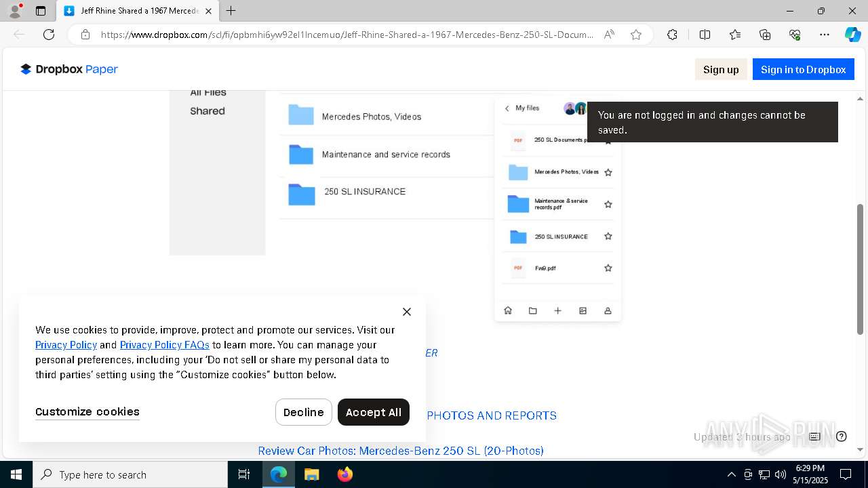Open Review Car Photos: Mercedes-Benz 250 SL link
The image size is (868, 488).
coord(401,451)
